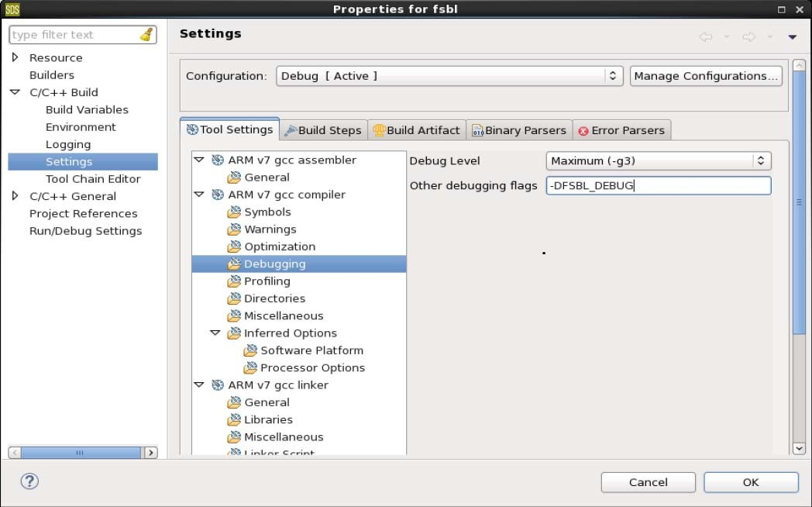
Task: Select Tool Chain Editor in sidebar
Action: pos(93,178)
